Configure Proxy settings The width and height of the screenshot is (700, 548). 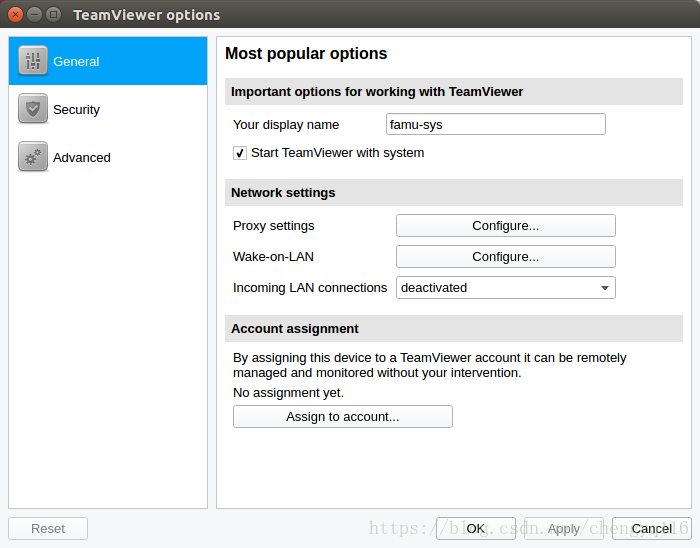point(505,226)
